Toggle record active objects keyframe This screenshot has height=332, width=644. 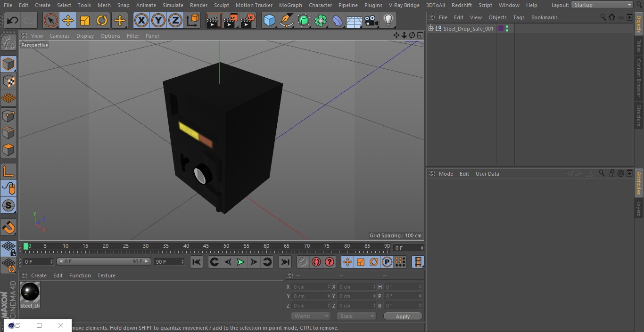303,262
